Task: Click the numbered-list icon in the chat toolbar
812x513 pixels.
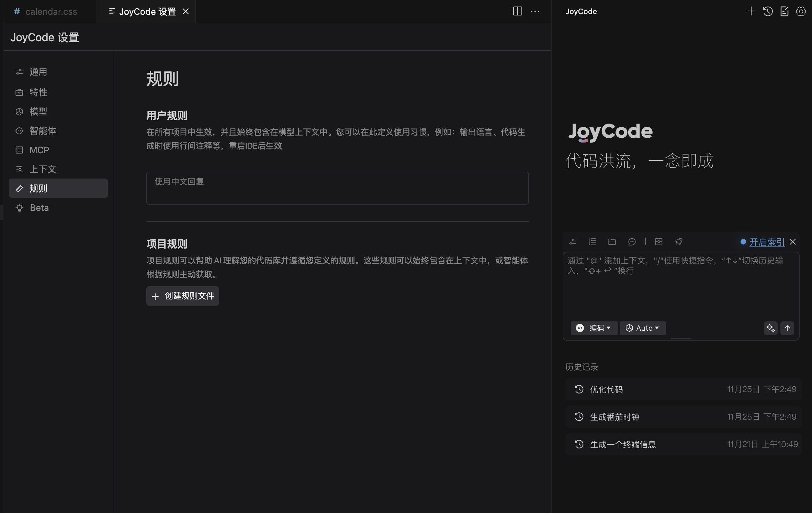Action: (592, 242)
